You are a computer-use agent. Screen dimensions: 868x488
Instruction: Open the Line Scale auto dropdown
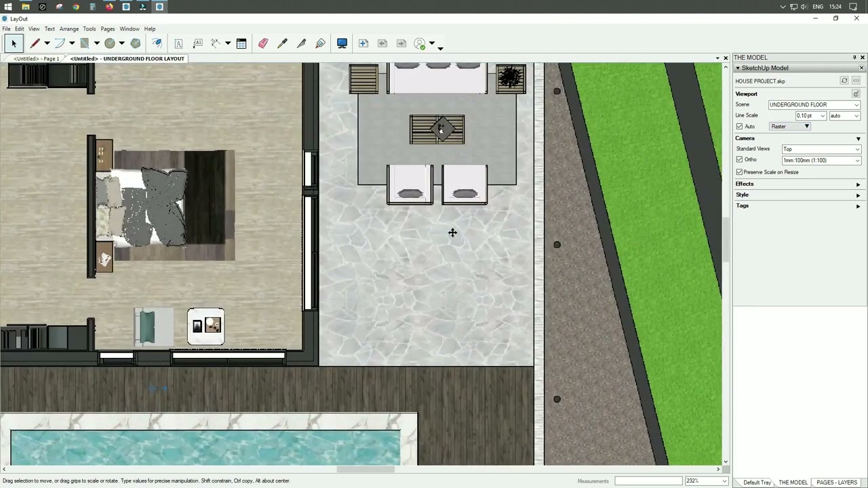(x=844, y=116)
